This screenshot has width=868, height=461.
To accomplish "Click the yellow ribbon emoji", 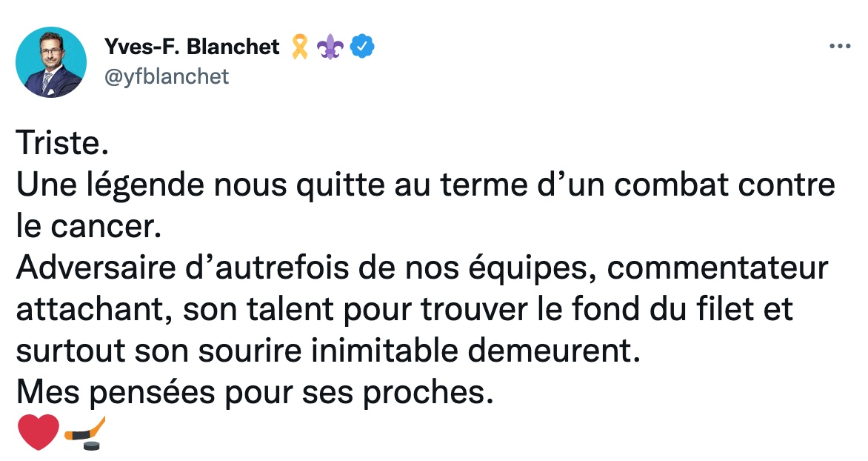I will (x=300, y=47).
